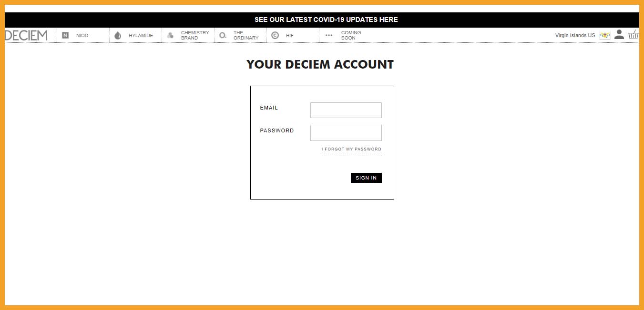Image resolution: width=644 pixels, height=310 pixels.
Task: Click the Chemistry Brand molecule icon
Action: [170, 35]
